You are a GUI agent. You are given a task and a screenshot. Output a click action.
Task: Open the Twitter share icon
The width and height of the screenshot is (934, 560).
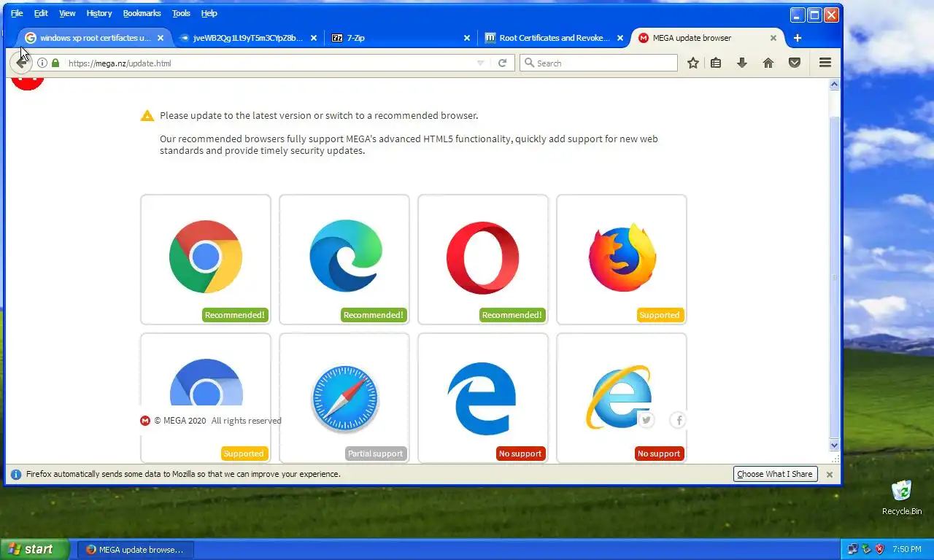pos(646,420)
